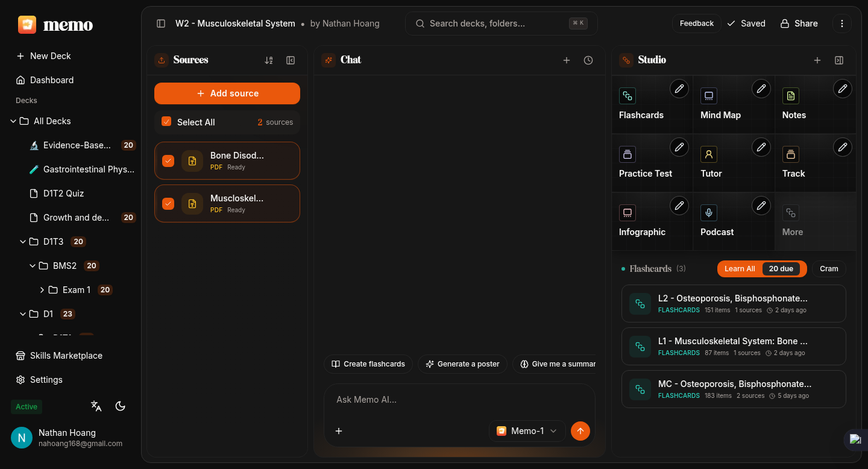Viewport: 868px width, 469px height.
Task: Uncheck the Muscloskel... source checkbox
Action: tap(168, 204)
